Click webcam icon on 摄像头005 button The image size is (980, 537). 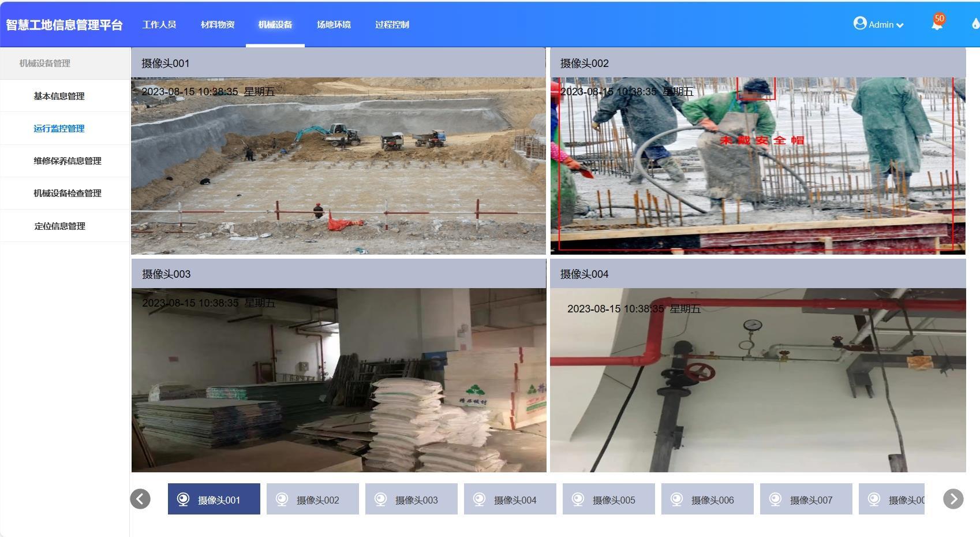pyautogui.click(x=578, y=499)
